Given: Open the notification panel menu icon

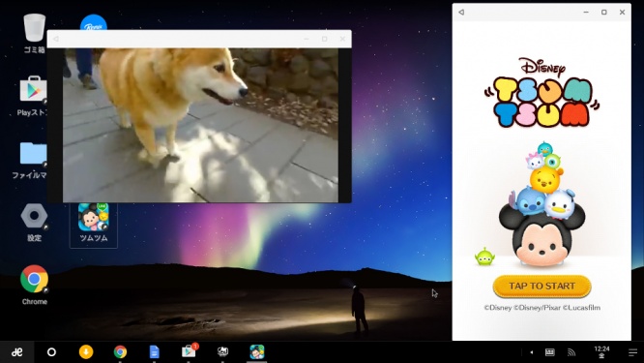Looking at the screenshot, I should click(632, 352).
